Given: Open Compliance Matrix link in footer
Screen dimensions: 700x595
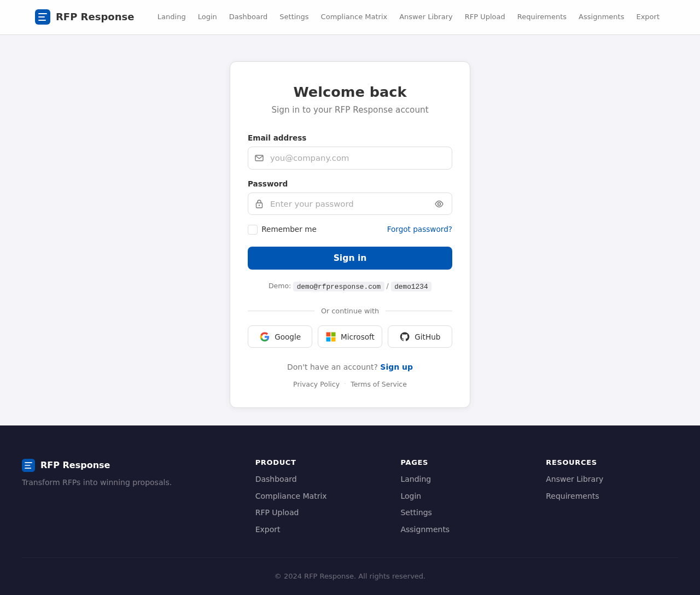Looking at the screenshot, I should [291, 496].
